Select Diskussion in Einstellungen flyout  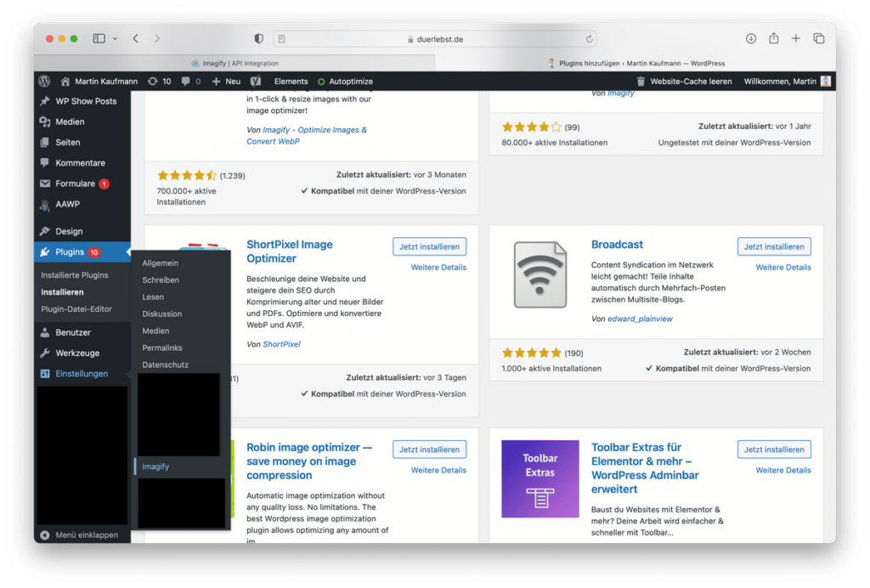[162, 314]
